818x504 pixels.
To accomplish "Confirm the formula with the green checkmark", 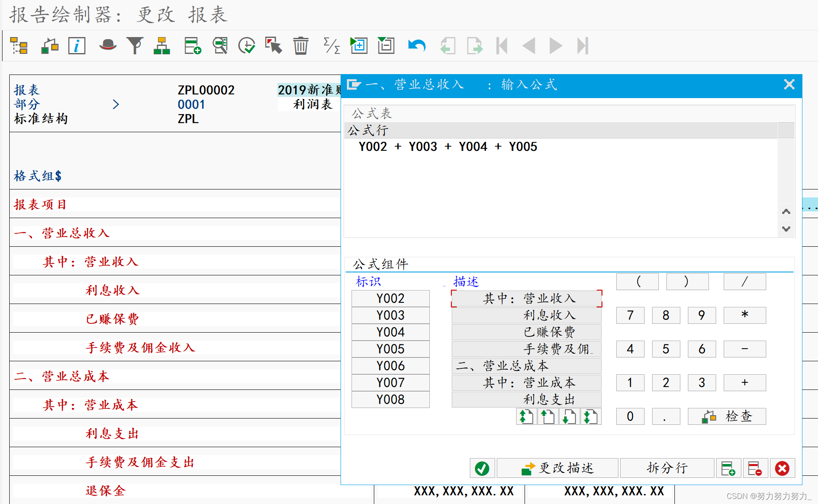I will (482, 468).
